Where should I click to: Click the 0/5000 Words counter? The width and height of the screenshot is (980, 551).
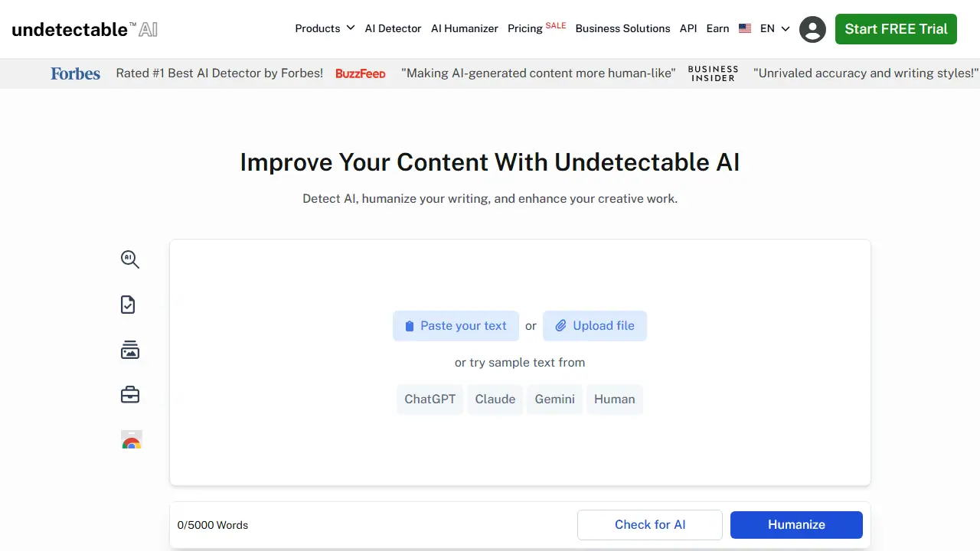click(213, 525)
